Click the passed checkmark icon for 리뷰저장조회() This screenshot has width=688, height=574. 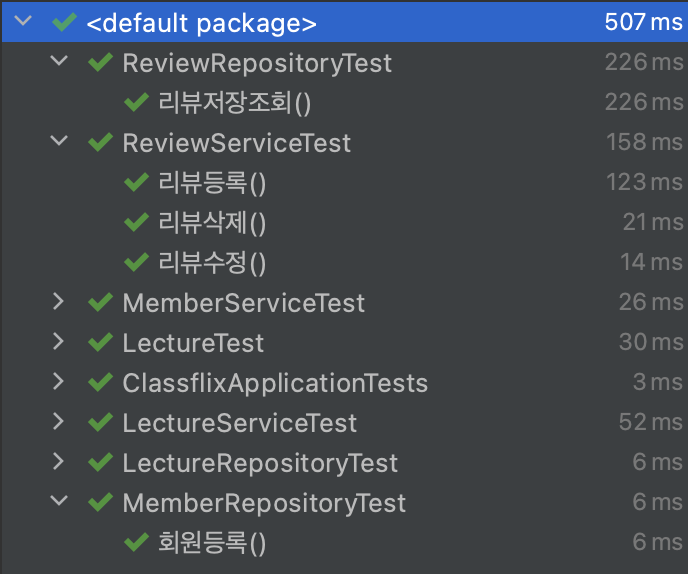coord(136,102)
